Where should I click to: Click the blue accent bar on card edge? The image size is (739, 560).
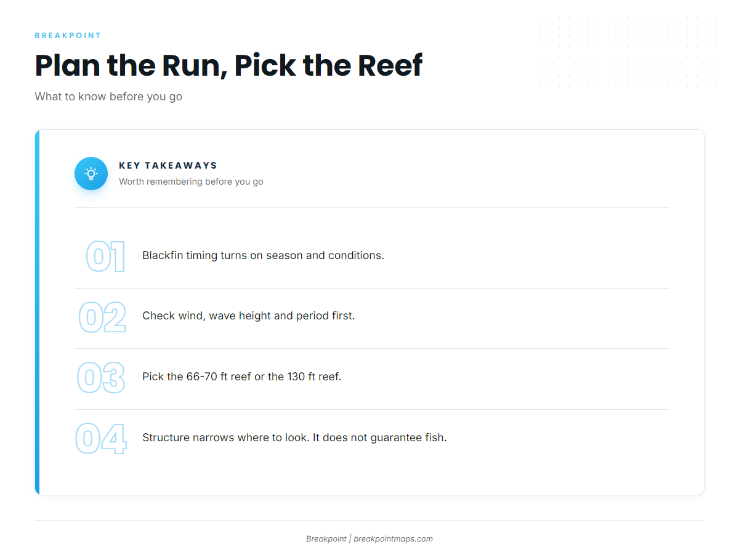(37, 312)
